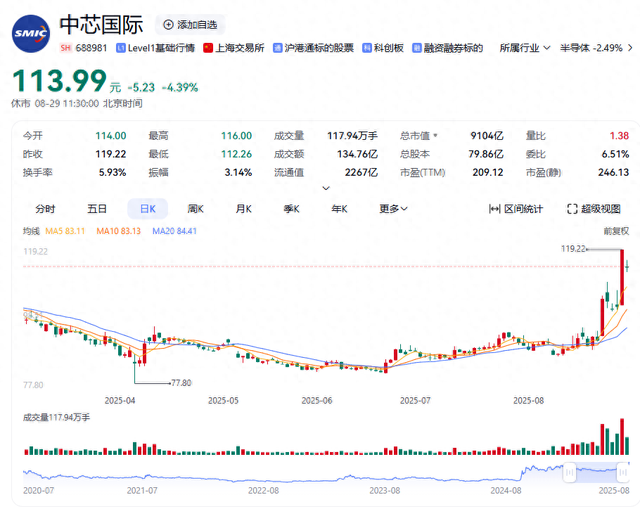Click the 融资融券标的 tag
This screenshot has width=640, height=509.
coord(448,48)
